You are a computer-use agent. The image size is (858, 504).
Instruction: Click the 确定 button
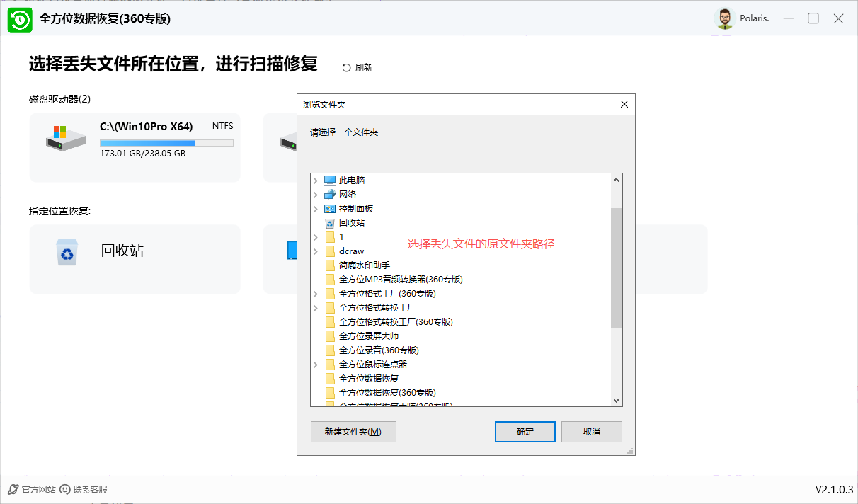(525, 432)
